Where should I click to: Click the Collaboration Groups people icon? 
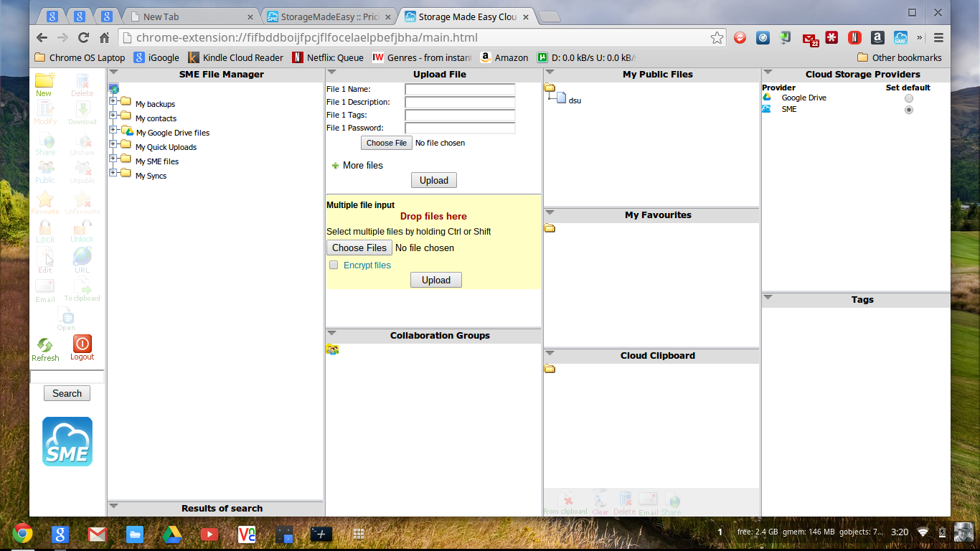point(332,349)
